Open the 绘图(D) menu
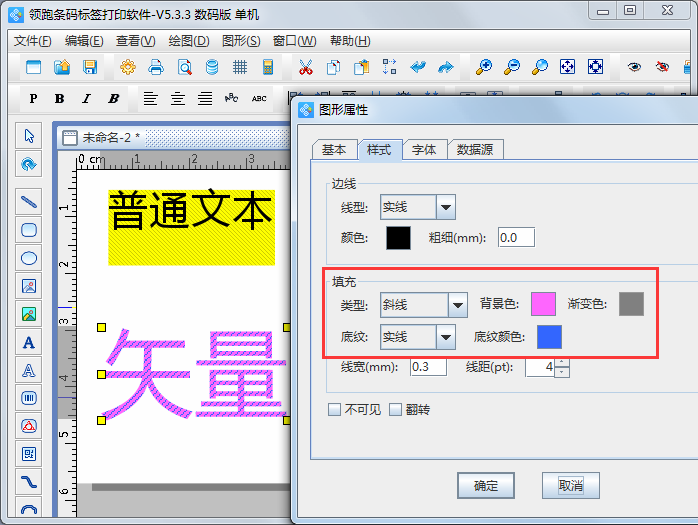This screenshot has width=698, height=525. [188, 41]
